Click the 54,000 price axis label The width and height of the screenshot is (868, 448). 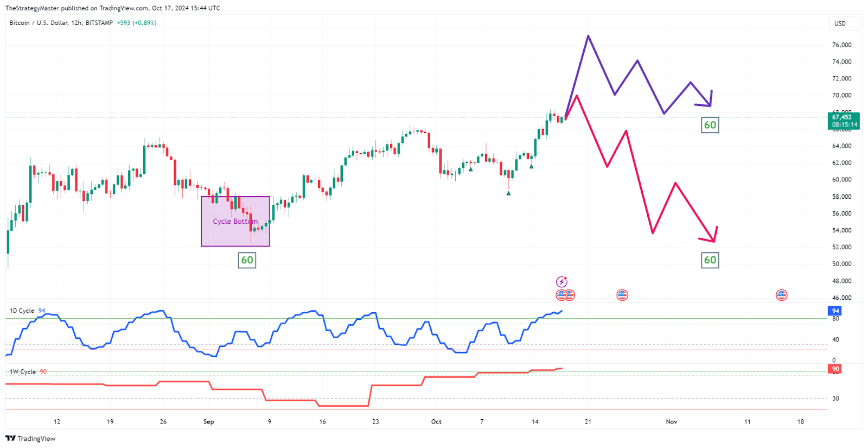tap(842, 230)
